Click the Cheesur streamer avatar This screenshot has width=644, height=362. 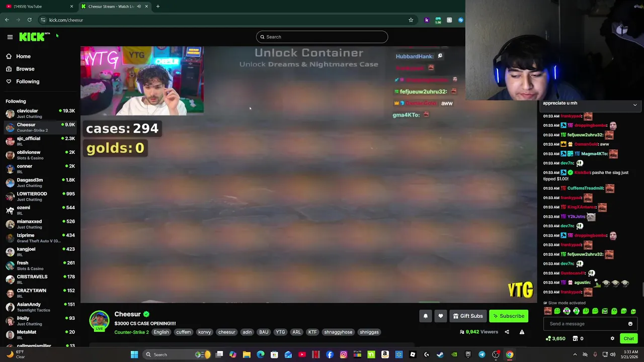[99, 321]
